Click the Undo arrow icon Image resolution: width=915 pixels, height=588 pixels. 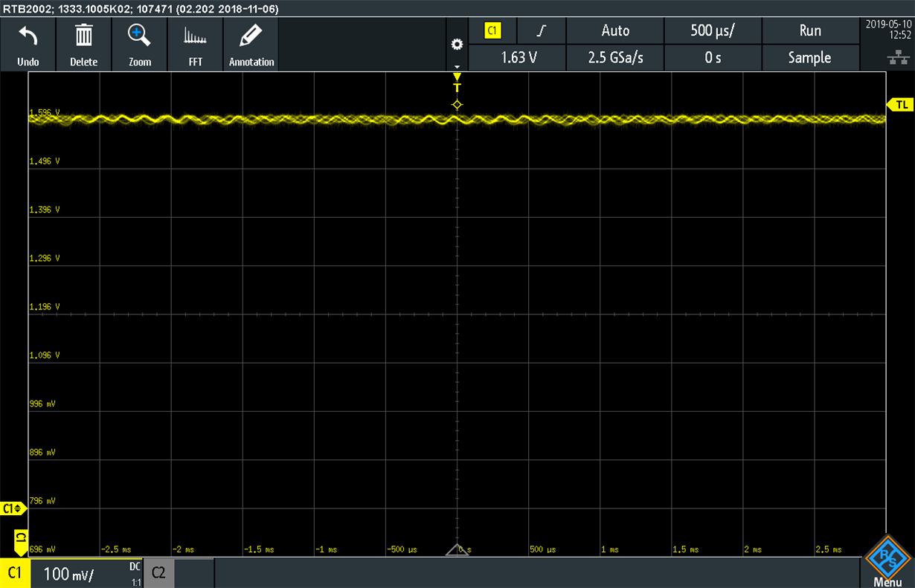28,36
